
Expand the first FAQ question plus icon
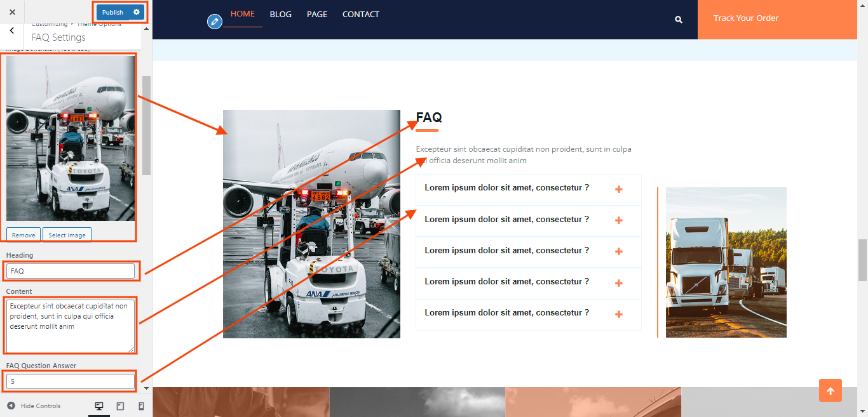click(618, 189)
